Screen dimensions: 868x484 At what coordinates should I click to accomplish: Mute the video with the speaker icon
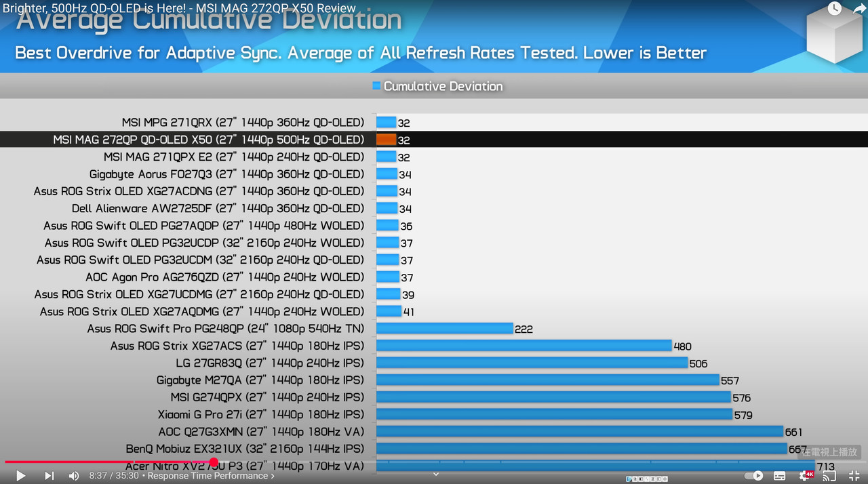pyautogui.click(x=74, y=476)
